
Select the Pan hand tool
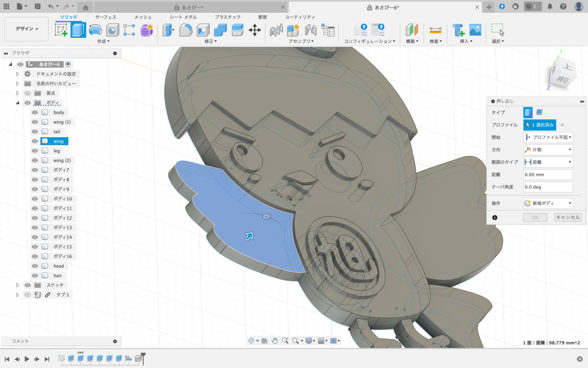coord(275,341)
